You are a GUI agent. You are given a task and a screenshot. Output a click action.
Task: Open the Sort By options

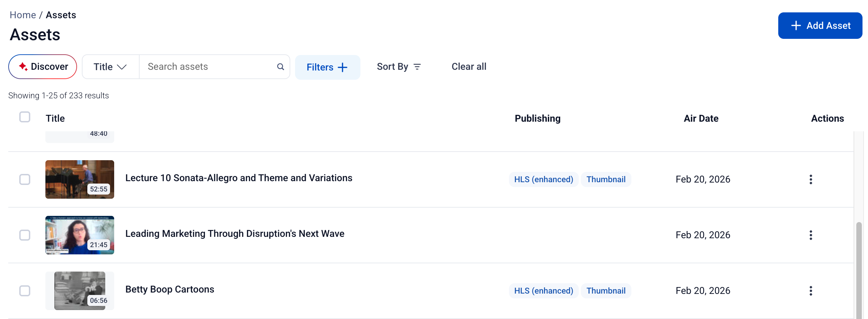click(399, 67)
